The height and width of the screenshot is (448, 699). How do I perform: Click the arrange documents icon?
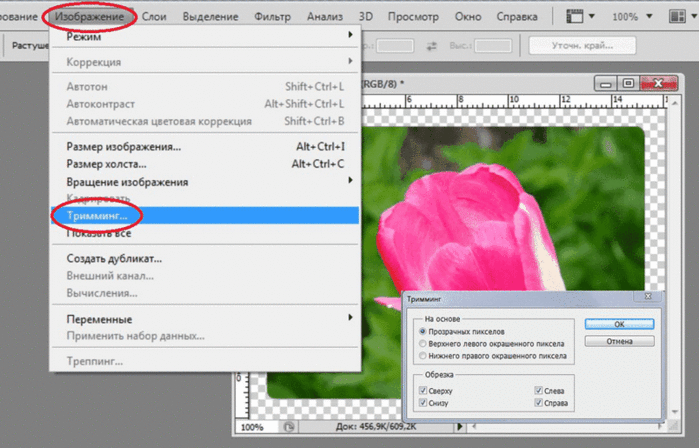678,16
